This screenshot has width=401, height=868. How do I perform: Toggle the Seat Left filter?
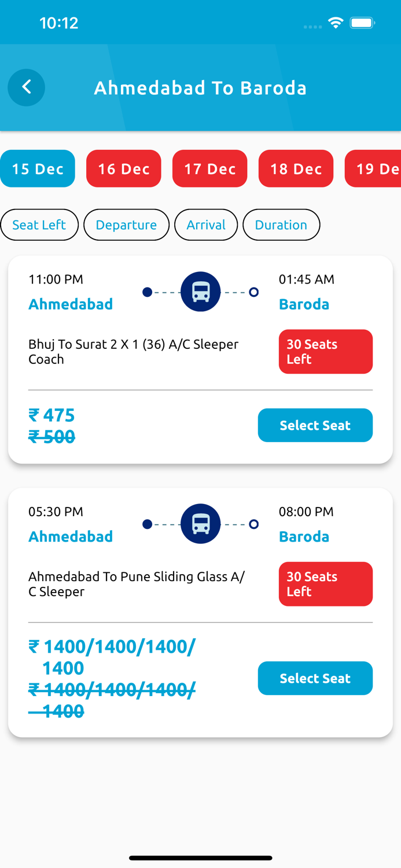39,225
